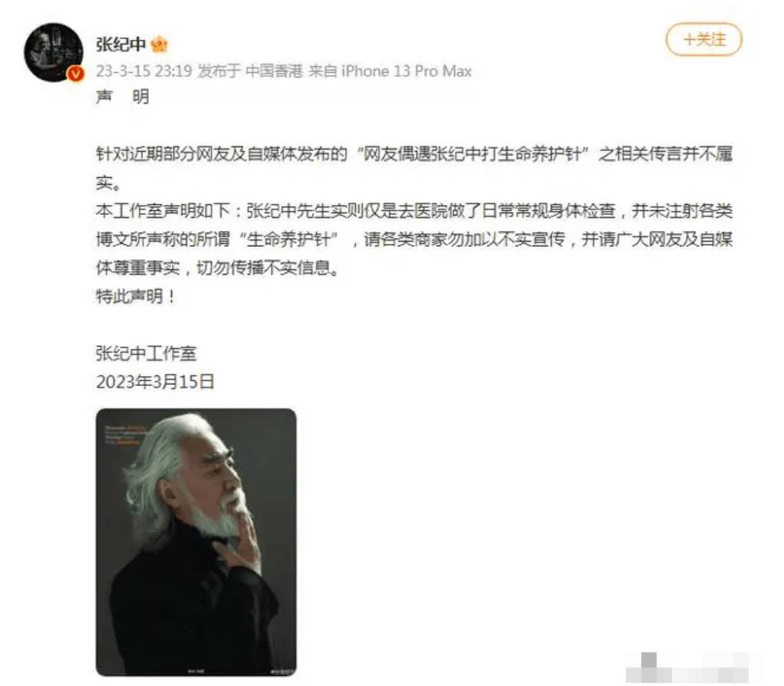
Task: Click the line 实。 ending first paragraph
Action: 108,183
